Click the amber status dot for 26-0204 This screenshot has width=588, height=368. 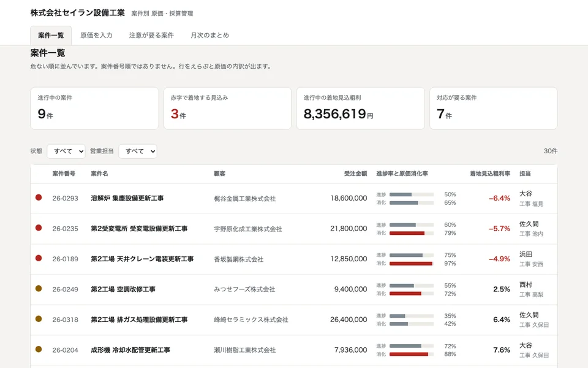39,350
